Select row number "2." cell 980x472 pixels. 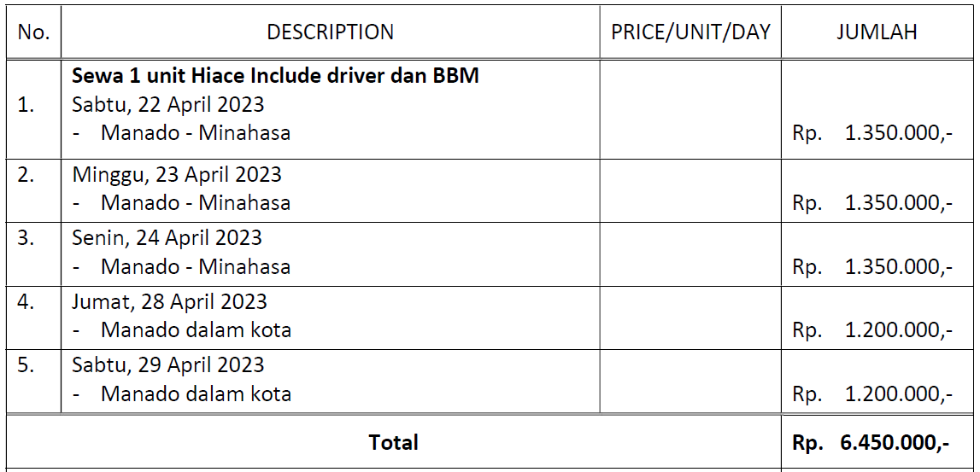click(26, 175)
